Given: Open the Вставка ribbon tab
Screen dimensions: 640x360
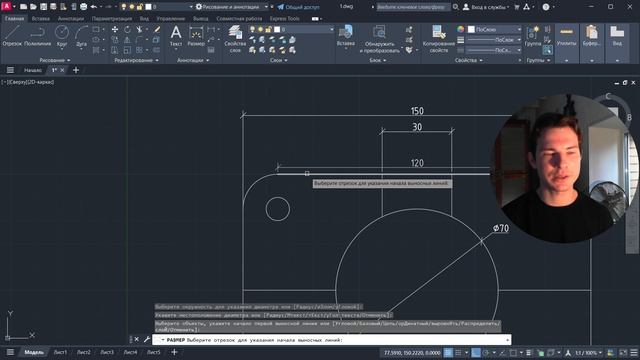Looking at the screenshot, I should point(40,18).
